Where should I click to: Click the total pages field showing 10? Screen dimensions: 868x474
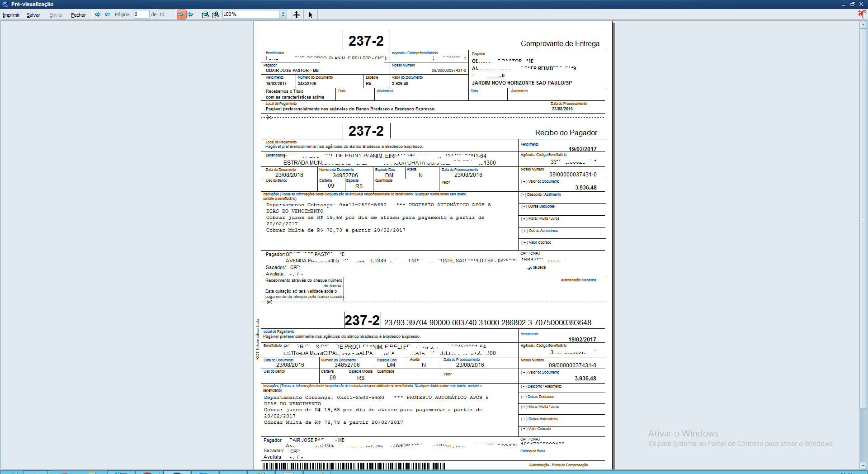point(166,14)
